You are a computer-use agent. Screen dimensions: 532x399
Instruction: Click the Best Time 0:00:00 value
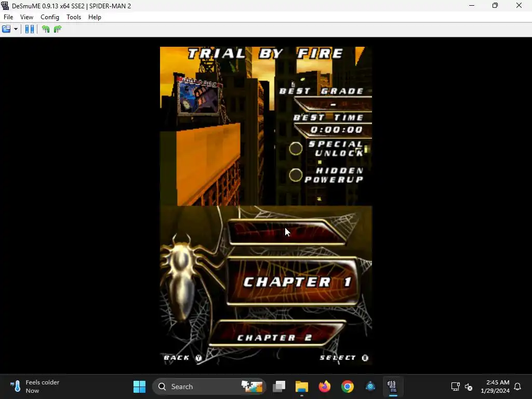pyautogui.click(x=336, y=129)
